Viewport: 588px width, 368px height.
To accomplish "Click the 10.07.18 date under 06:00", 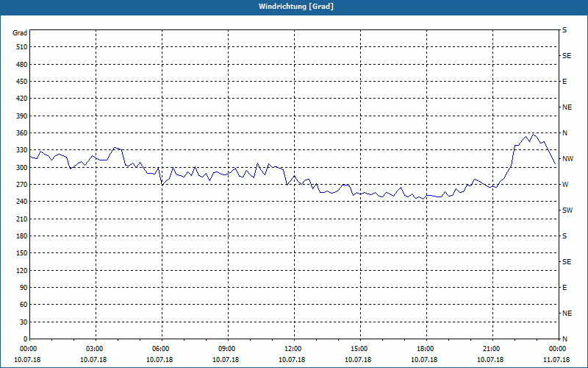I will (159, 360).
